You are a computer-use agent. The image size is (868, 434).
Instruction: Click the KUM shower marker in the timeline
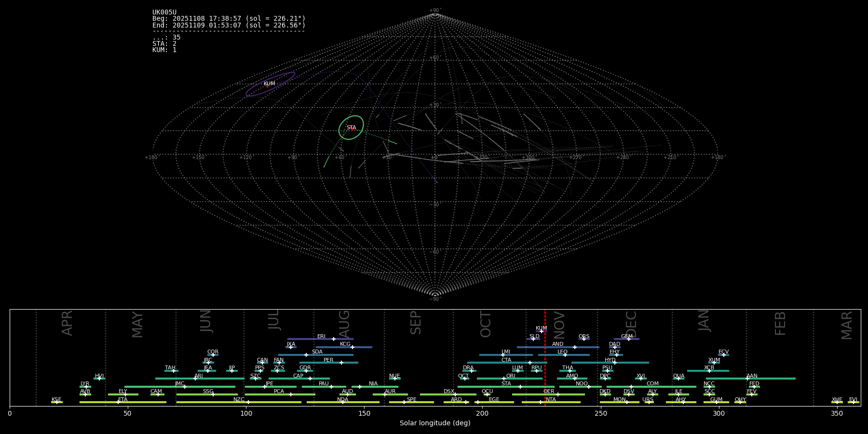point(541,331)
